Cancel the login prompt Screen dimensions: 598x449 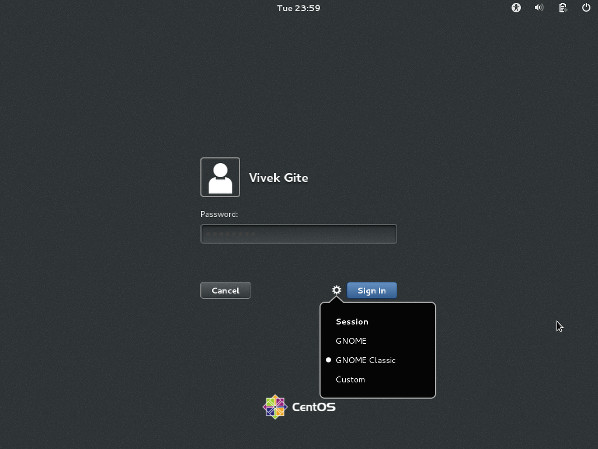click(225, 291)
